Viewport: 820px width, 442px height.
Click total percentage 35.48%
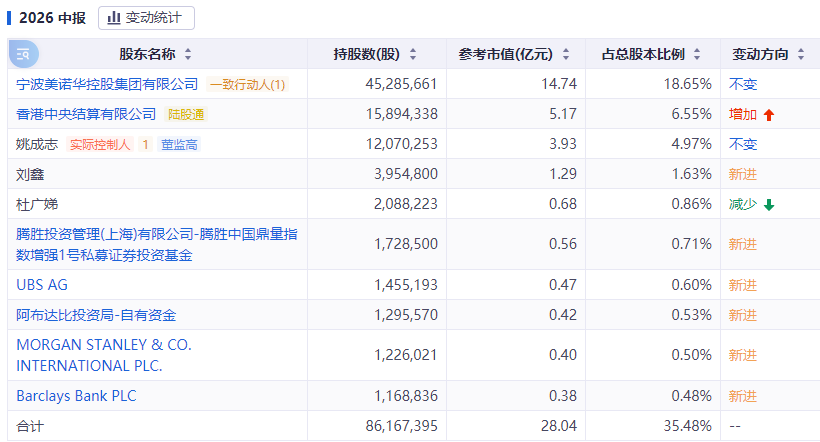tap(688, 426)
